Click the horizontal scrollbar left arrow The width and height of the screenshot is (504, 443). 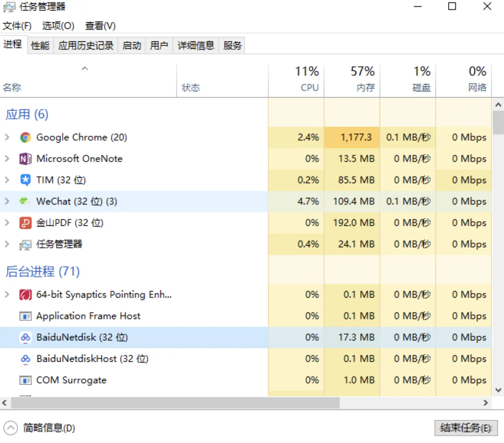point(5,403)
